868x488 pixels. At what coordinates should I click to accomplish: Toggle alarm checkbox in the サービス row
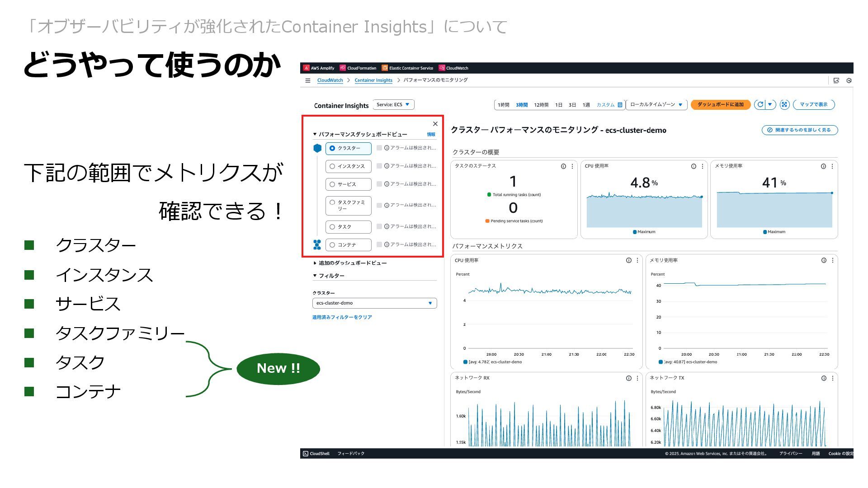coord(379,184)
